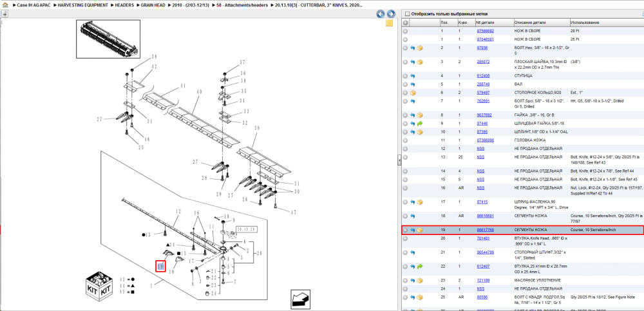Open part number link 87046381
The width and height of the screenshot is (644, 311).
click(485, 39)
